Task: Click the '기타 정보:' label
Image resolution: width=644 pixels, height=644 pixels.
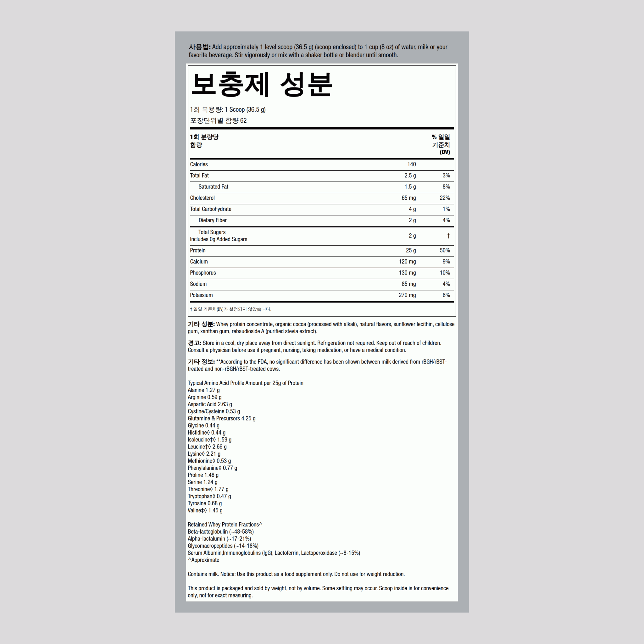Action: pos(201,362)
